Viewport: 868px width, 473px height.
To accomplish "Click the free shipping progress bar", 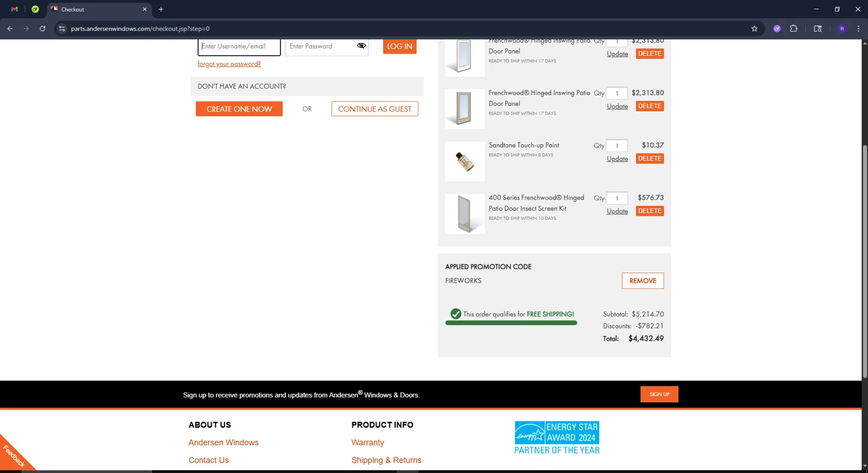I will (x=511, y=323).
